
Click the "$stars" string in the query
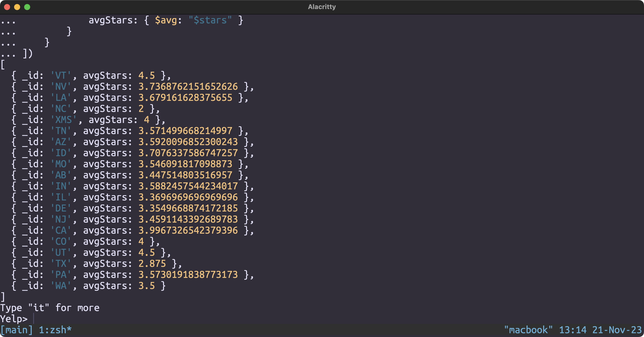tap(210, 20)
